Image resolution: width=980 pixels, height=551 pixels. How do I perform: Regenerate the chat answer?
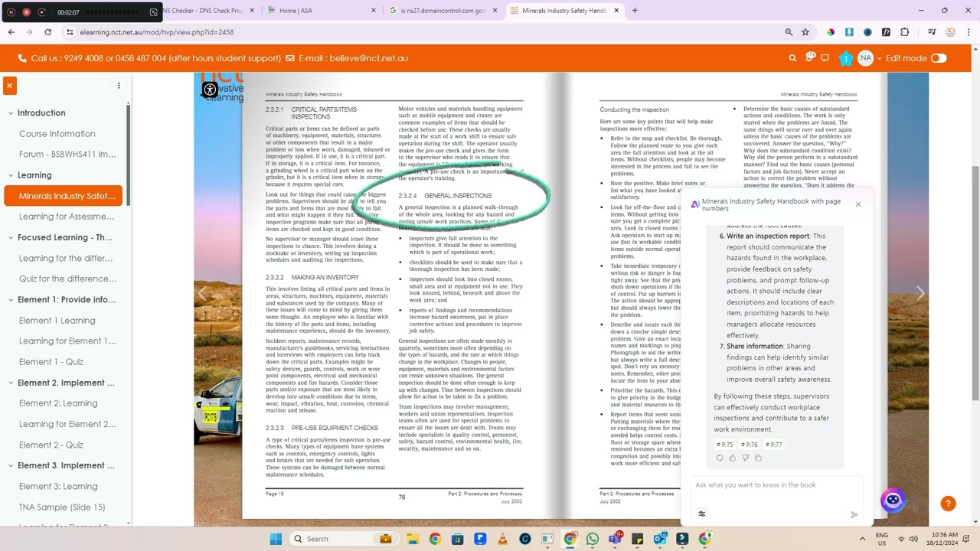(720, 458)
